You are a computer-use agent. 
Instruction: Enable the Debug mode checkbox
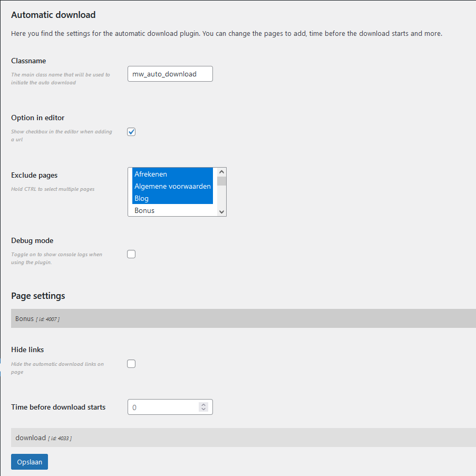[131, 254]
